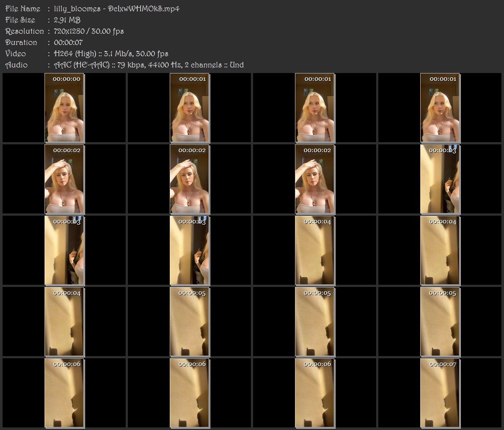Image resolution: width=504 pixels, height=430 pixels.
Task: Select the "Resolution" label
Action: (25, 31)
